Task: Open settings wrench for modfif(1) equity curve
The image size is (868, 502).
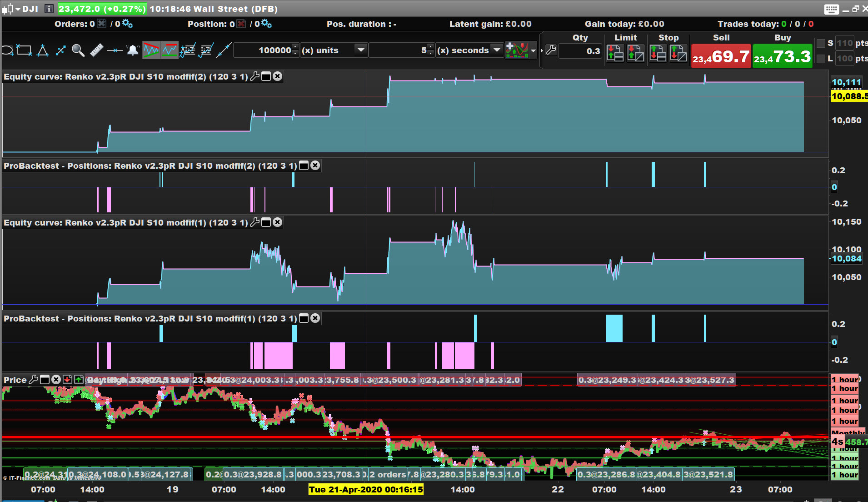Action: [x=255, y=222]
